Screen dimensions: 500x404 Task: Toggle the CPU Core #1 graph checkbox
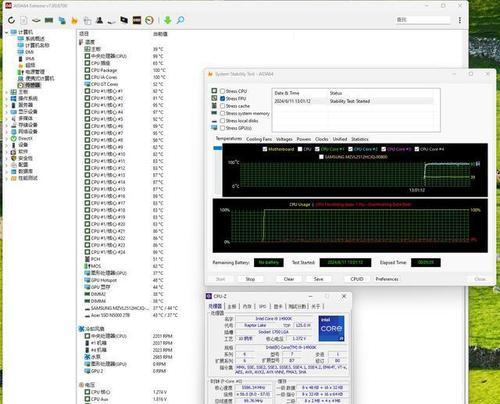pos(317,149)
